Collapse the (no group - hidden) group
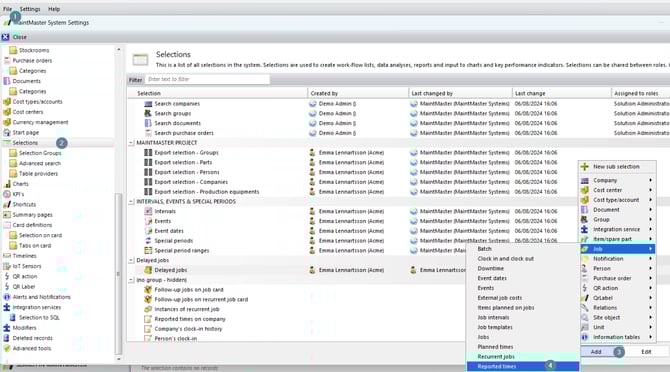 click(132, 280)
